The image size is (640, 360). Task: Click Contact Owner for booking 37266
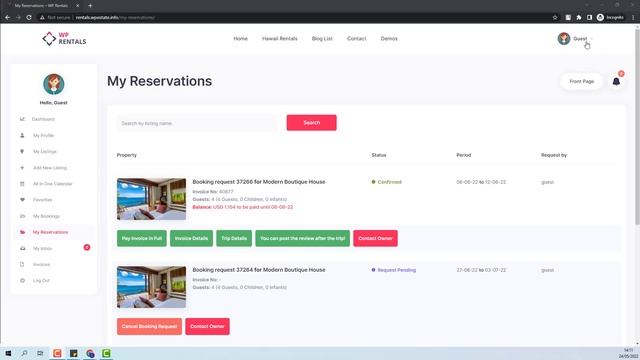(376, 238)
